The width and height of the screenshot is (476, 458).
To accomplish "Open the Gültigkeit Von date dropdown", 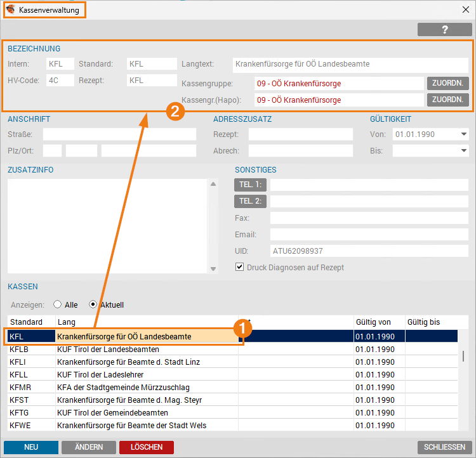I will (x=463, y=134).
